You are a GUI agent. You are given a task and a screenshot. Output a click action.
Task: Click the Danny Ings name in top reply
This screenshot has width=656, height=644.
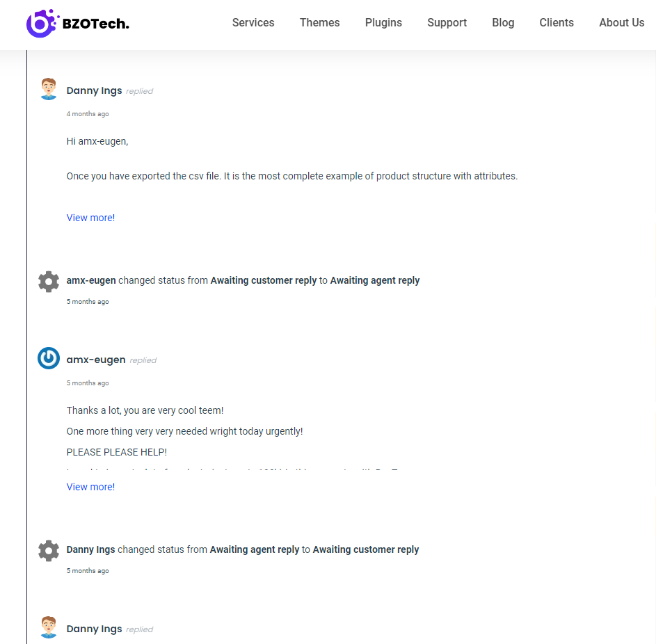94,90
